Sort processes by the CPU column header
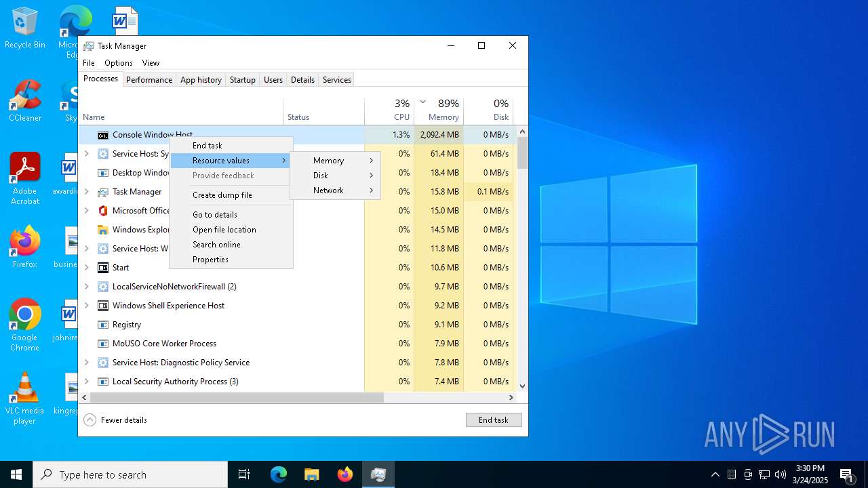 tap(389, 110)
